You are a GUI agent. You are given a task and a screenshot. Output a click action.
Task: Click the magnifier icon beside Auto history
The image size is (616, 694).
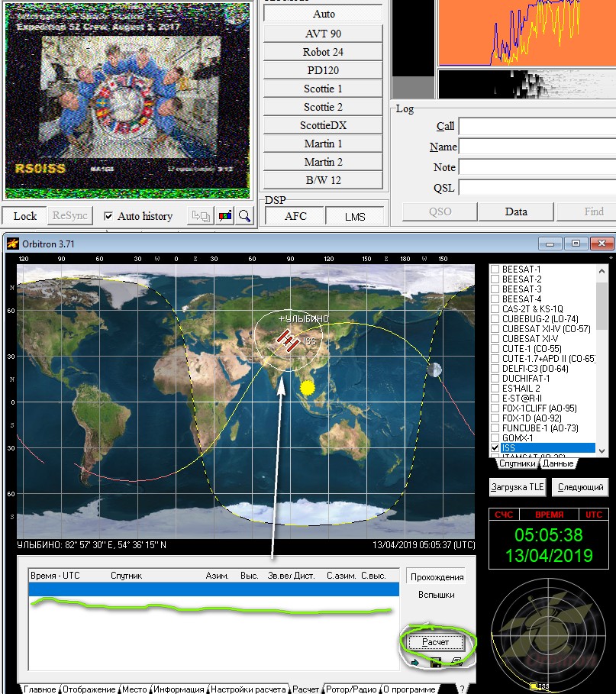click(x=245, y=216)
